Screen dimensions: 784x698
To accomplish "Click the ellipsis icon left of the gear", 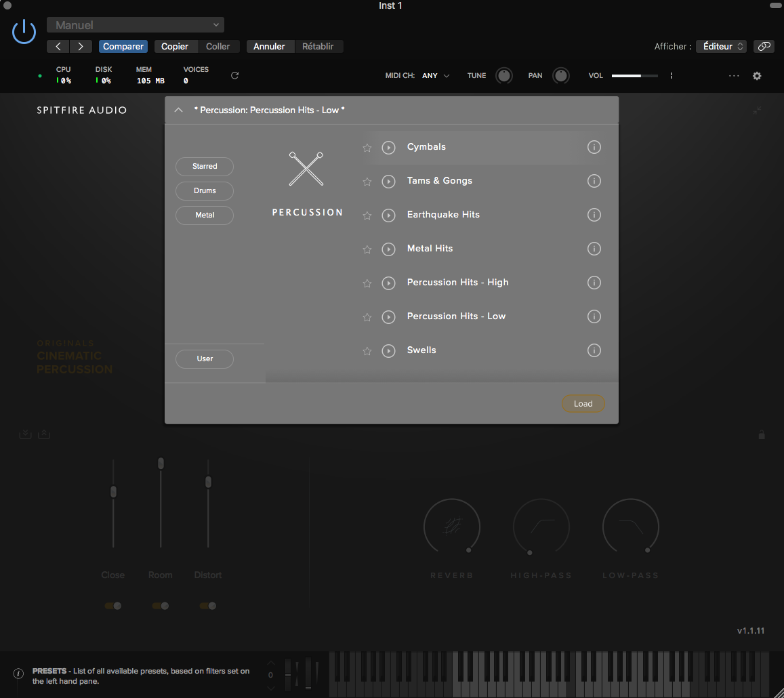I will point(734,76).
